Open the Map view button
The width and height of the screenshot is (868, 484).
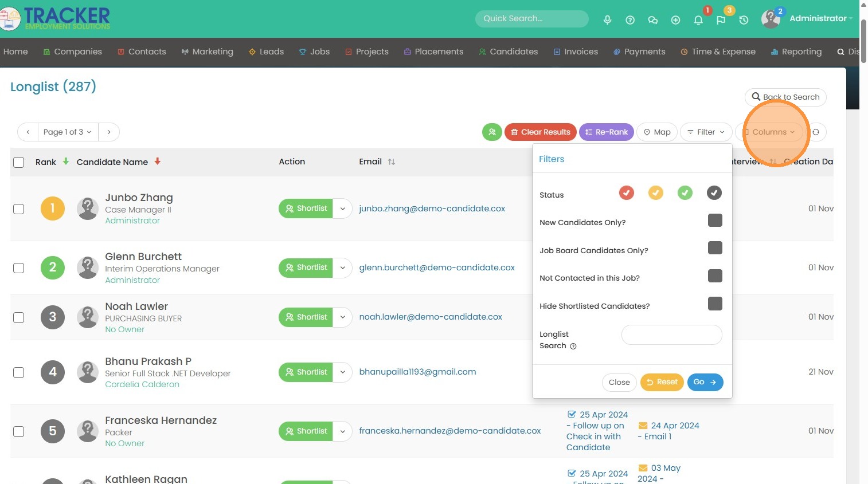pos(657,132)
